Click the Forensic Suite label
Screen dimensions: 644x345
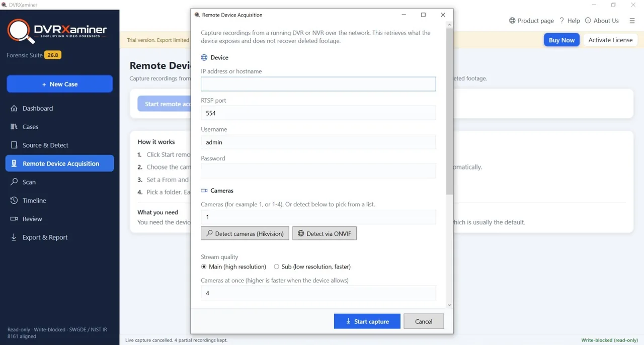coord(25,55)
